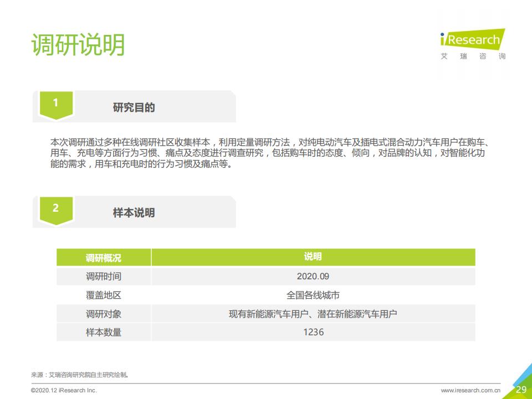Click the green number 2 badge
The height and width of the screenshot is (399, 532).
(x=55, y=209)
